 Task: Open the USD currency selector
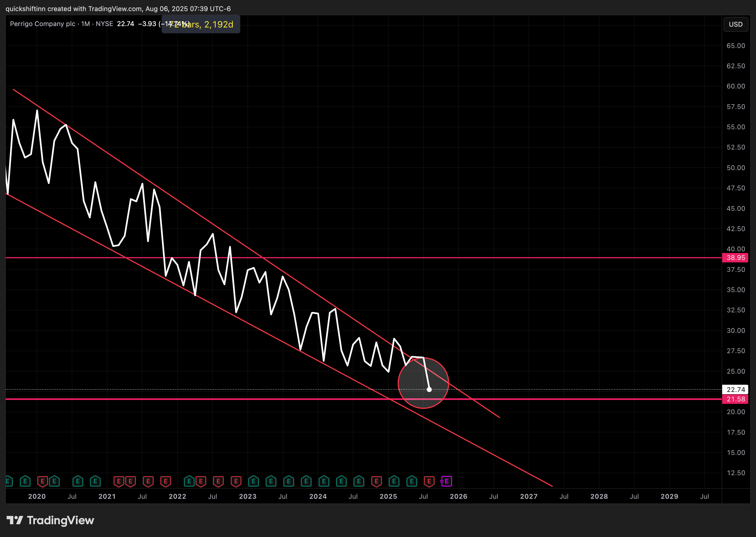735,24
